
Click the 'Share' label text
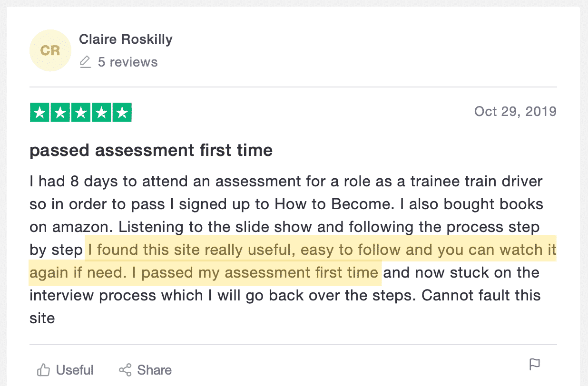click(x=154, y=370)
